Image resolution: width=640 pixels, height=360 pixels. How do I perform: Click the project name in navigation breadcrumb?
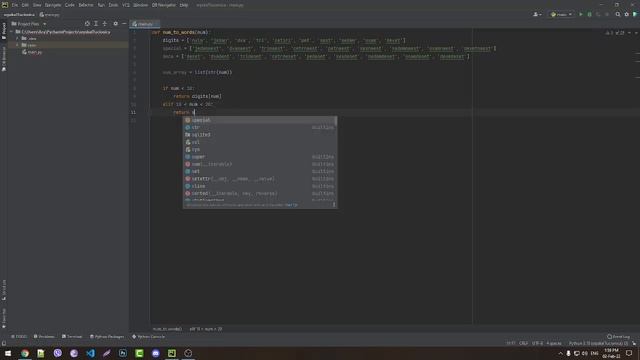(x=19, y=15)
